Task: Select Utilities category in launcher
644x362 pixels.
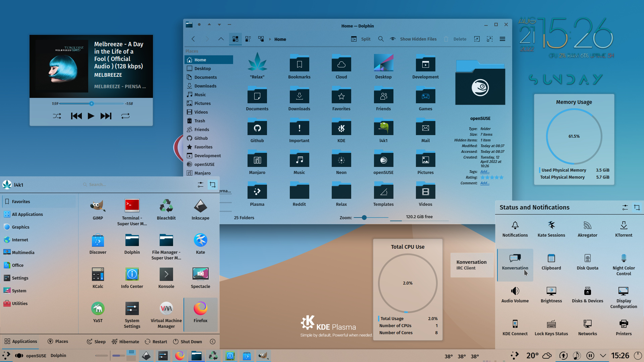Action: click(x=39, y=303)
